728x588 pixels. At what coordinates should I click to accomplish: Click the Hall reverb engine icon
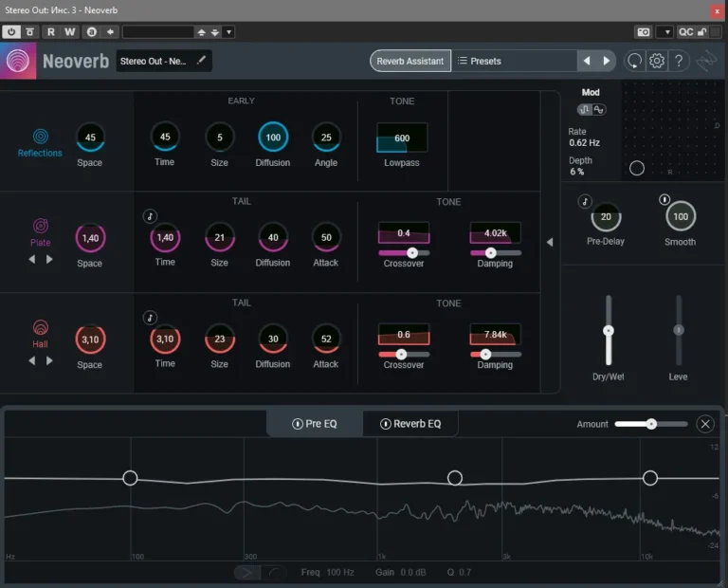click(x=41, y=327)
